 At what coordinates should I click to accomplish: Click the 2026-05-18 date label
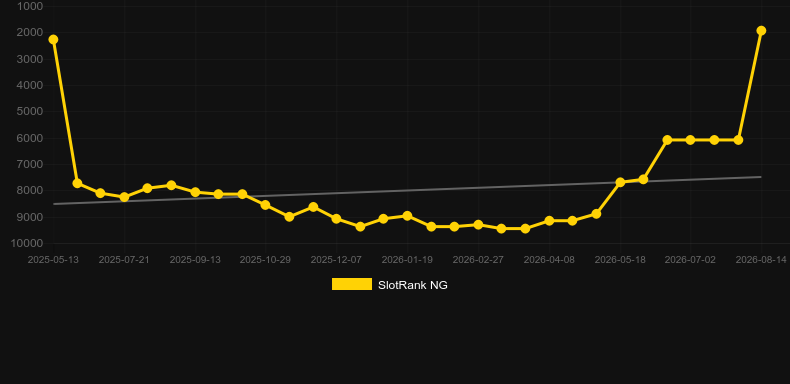tap(620, 260)
